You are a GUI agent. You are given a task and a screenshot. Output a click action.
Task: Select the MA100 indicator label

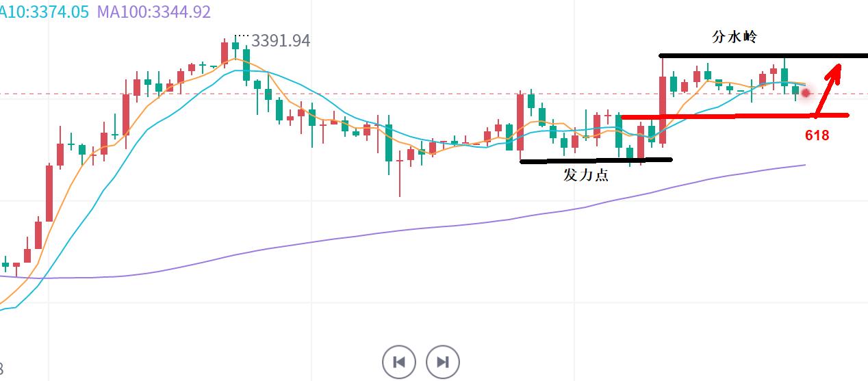coord(153,12)
